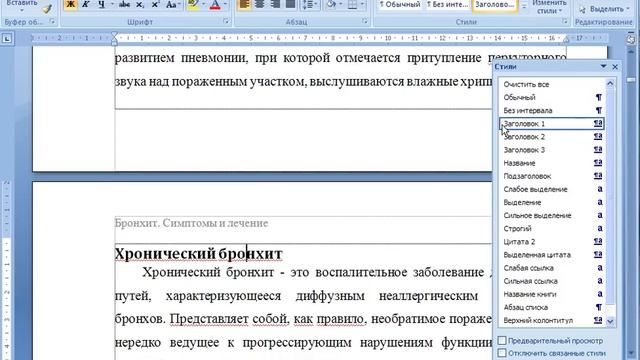Center the paragraph text
This screenshot has height=360, width=640.
260,4
